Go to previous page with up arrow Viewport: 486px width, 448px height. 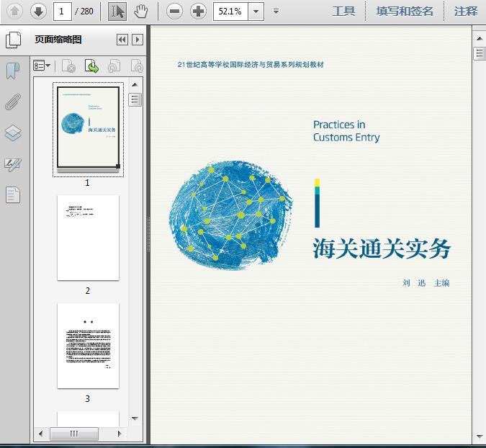click(x=14, y=12)
